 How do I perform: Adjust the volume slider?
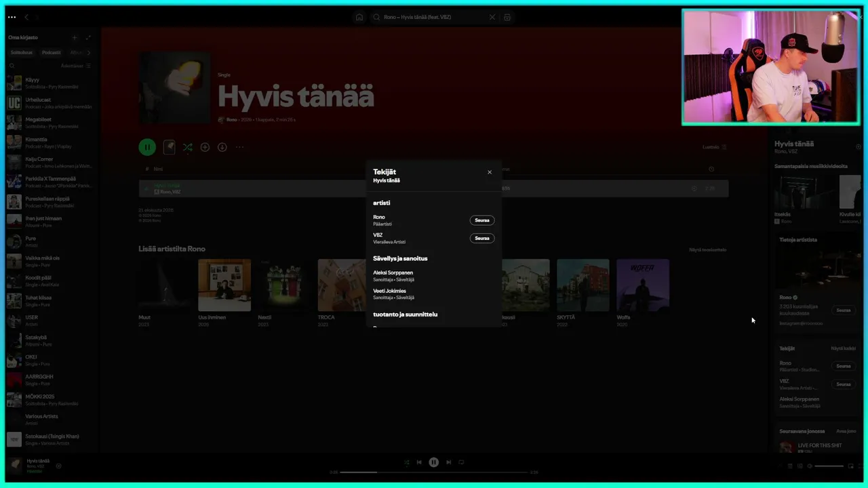click(x=829, y=466)
